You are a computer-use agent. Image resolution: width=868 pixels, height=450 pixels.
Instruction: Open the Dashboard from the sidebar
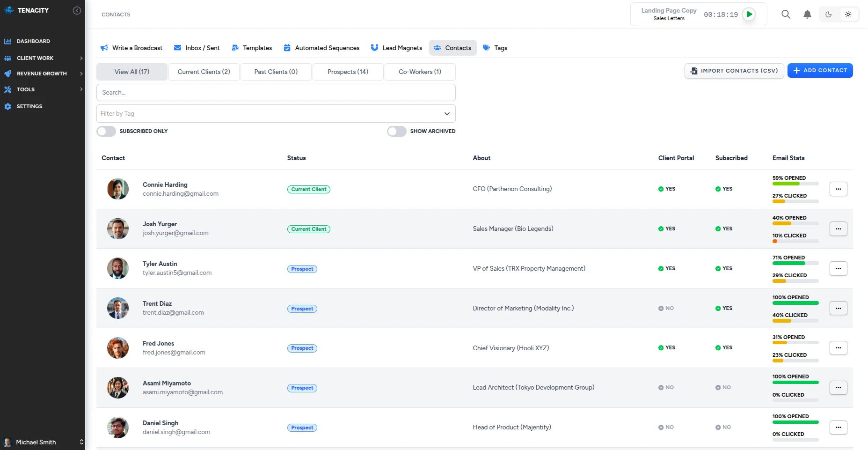pos(33,41)
